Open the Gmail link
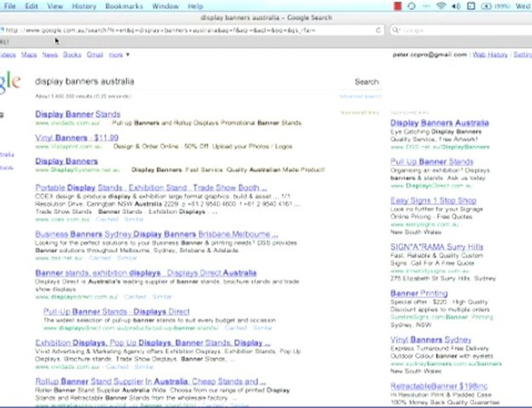Image resolution: width=532 pixels, height=408 pixels. (95, 54)
